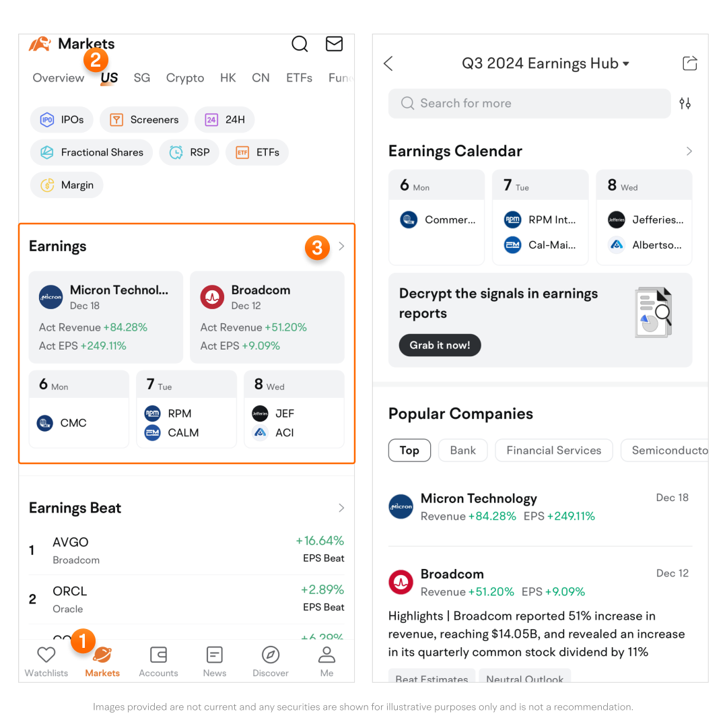
Task: Select the Top companies chip
Action: point(409,451)
